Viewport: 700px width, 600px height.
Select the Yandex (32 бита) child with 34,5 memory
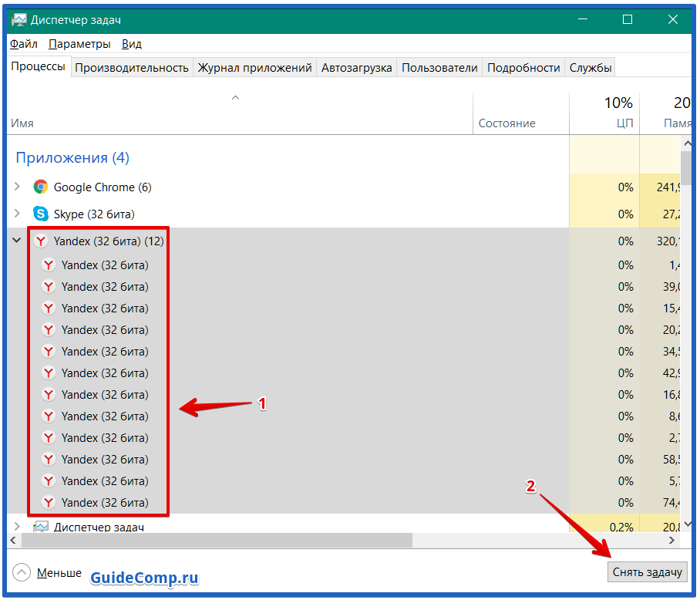click(105, 352)
